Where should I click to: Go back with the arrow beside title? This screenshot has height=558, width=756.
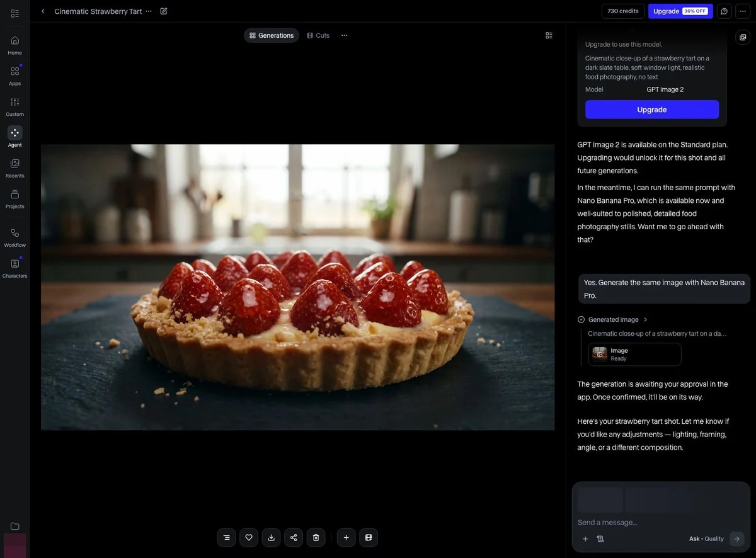[43, 11]
